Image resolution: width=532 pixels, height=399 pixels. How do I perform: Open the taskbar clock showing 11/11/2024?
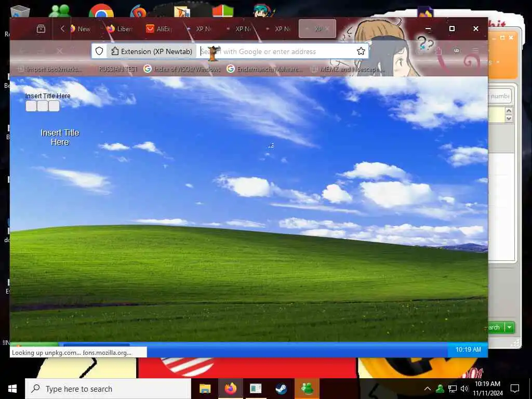487,389
